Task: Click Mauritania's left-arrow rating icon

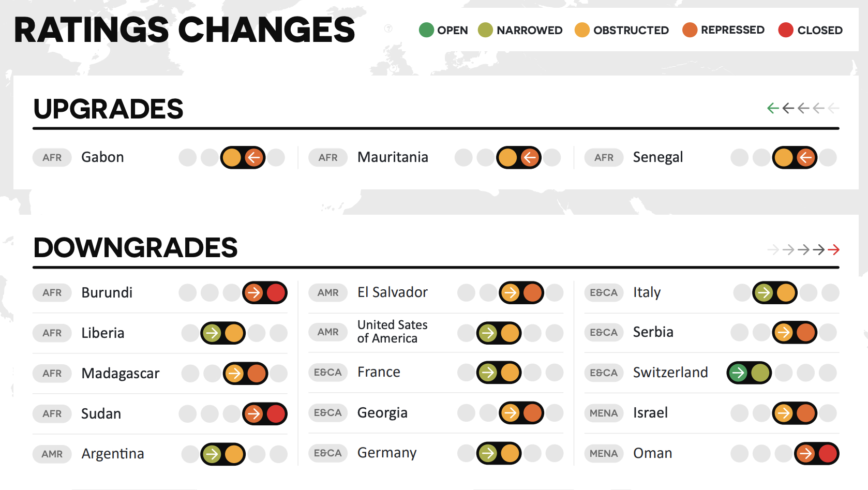Action: pos(530,157)
